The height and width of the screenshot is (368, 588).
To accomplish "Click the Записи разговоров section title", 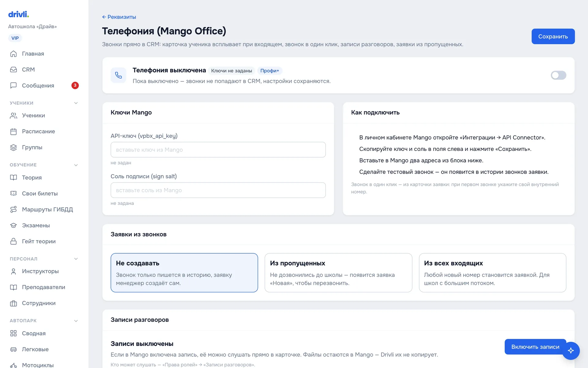I will pos(140,320).
